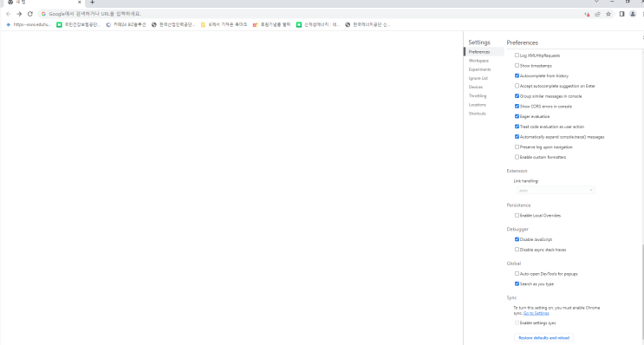This screenshot has height=345, width=644.
Task: Bookmark this page with the star icon
Action: [x=608, y=14]
